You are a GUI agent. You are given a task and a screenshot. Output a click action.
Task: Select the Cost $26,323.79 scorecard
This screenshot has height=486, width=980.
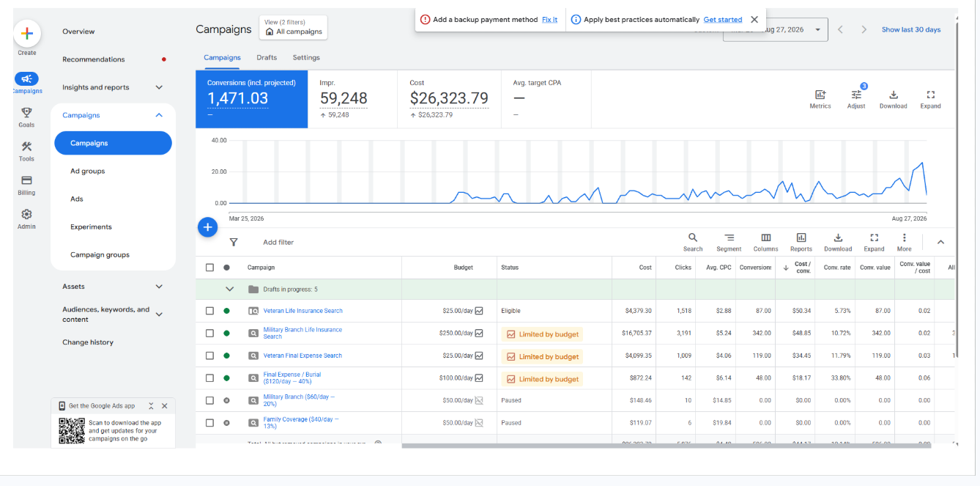449,99
